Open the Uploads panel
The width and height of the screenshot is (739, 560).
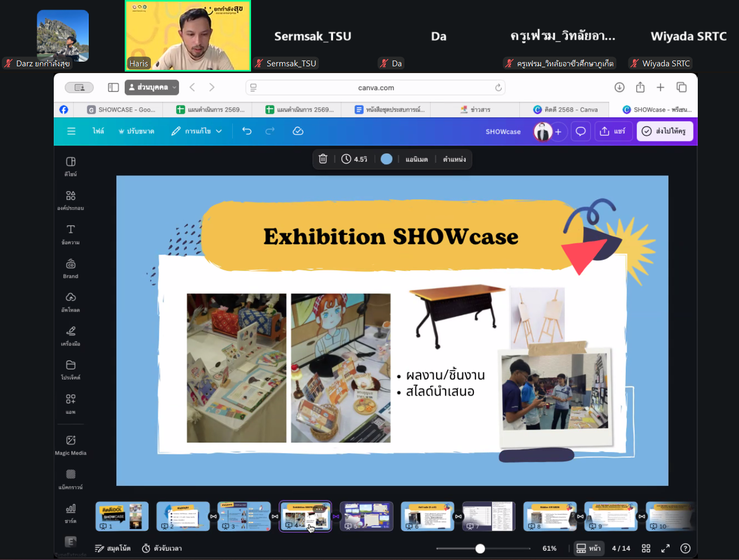(70, 302)
